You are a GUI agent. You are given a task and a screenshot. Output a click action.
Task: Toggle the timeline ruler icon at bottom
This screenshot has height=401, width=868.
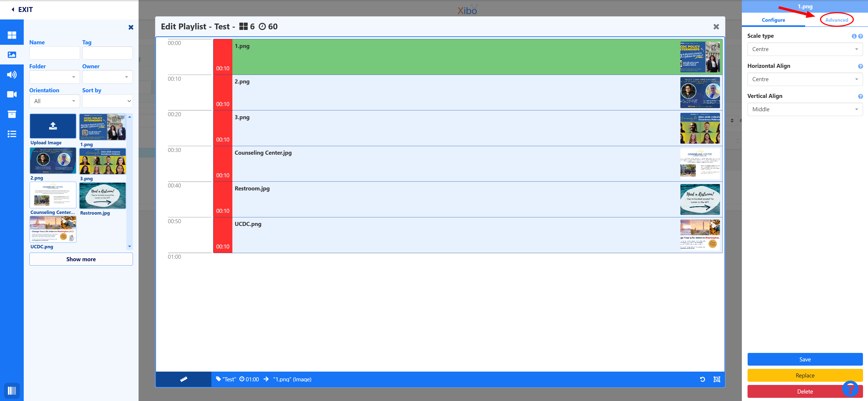[184, 379]
